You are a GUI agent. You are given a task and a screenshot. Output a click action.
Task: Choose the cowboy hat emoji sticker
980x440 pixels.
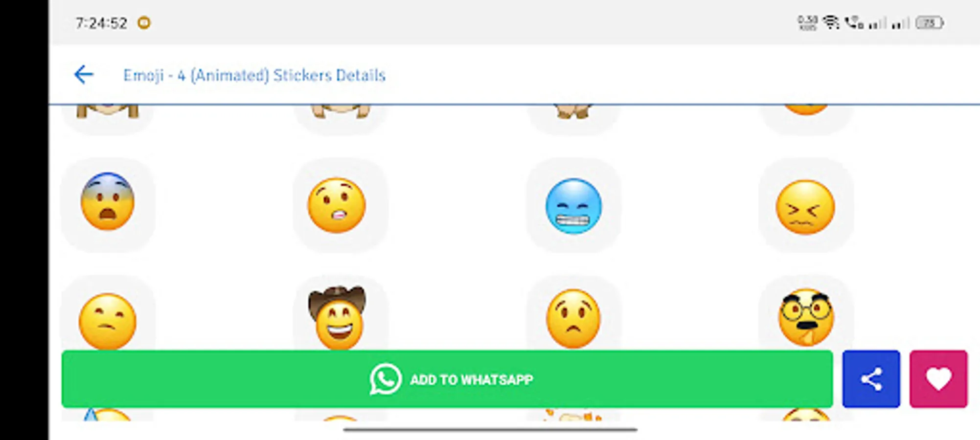point(338,318)
